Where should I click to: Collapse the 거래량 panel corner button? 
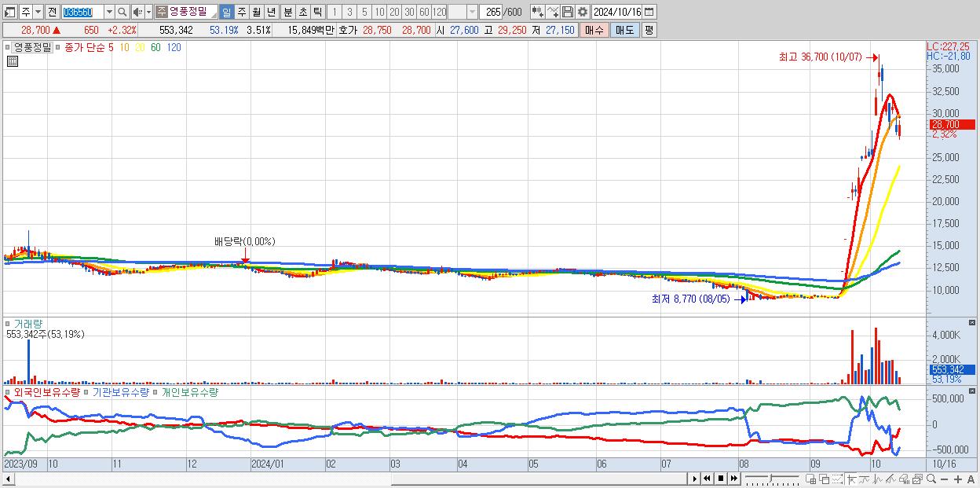tap(973, 323)
